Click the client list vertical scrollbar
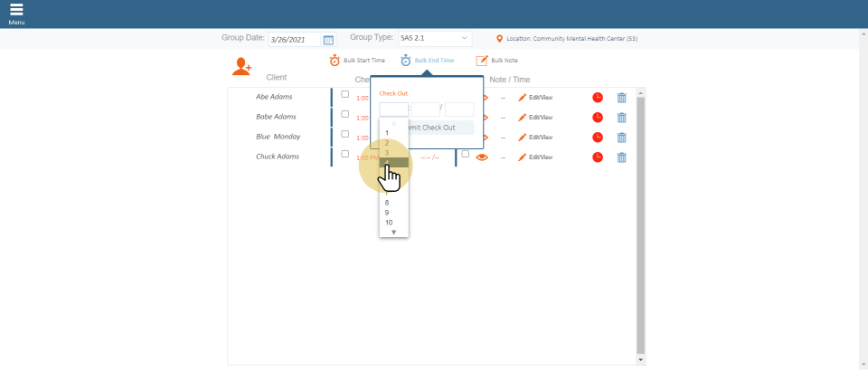The height and width of the screenshot is (371, 868). [641, 226]
